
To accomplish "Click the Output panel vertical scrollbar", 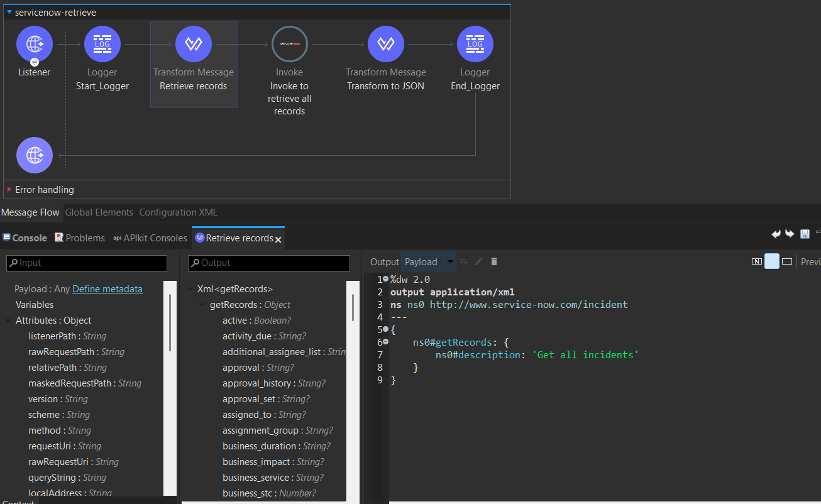I will (x=353, y=307).
